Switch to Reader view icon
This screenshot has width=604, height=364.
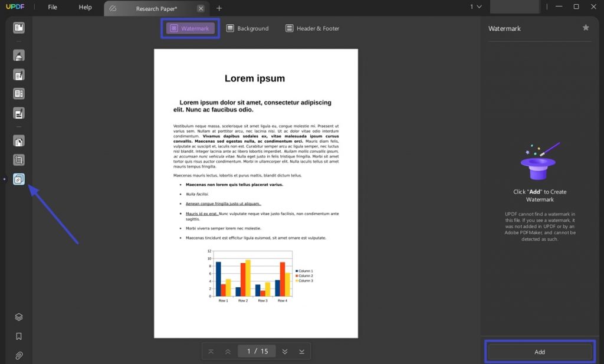click(18, 27)
